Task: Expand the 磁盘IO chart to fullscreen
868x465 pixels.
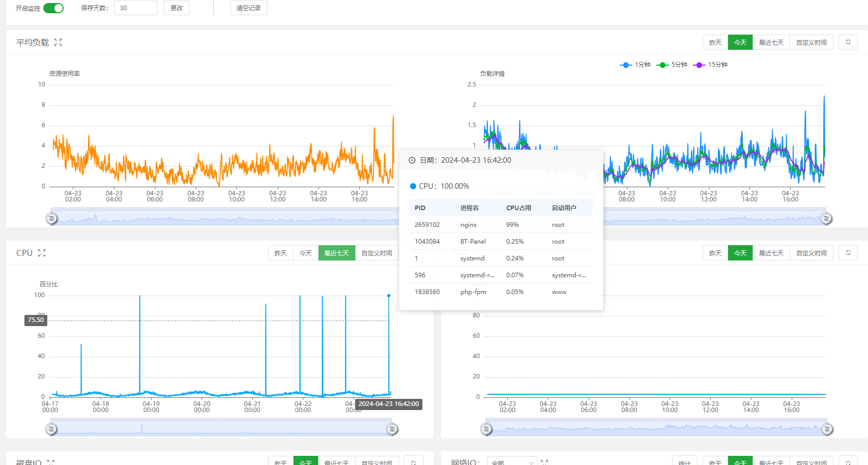Action: [x=51, y=462]
